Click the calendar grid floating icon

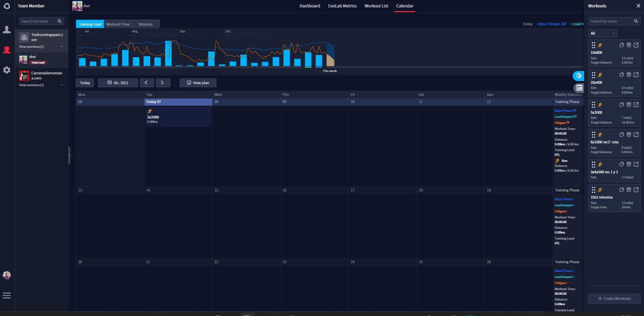click(579, 88)
